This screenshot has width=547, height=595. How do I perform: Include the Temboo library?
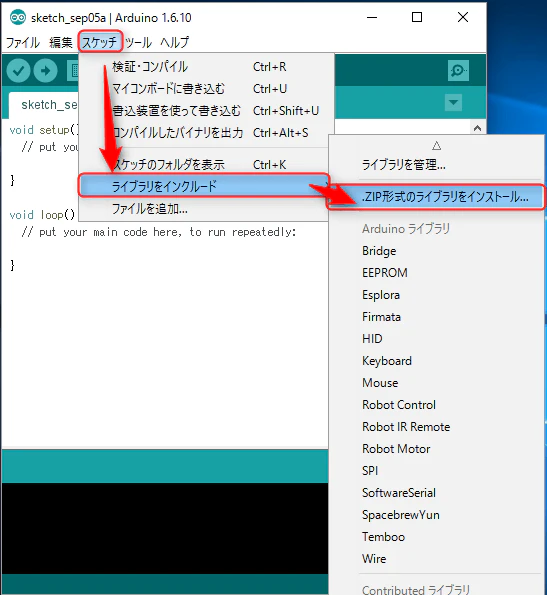(436, 537)
